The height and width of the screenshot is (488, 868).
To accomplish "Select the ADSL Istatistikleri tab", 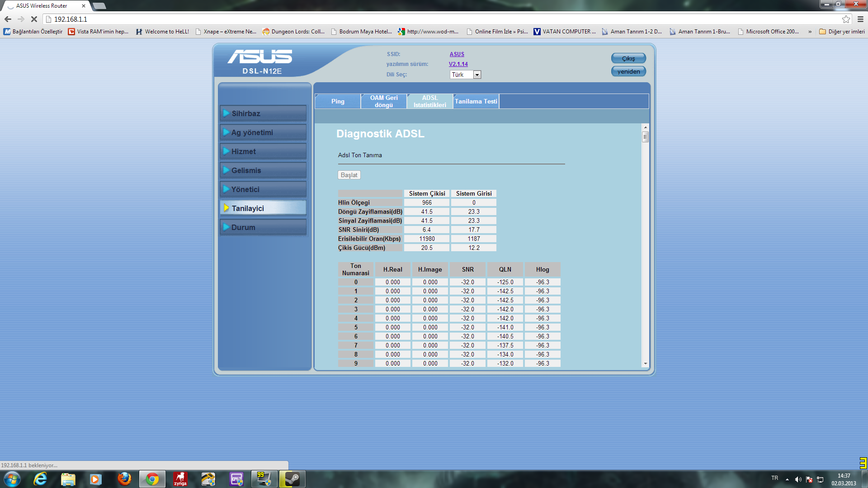I will coord(430,101).
